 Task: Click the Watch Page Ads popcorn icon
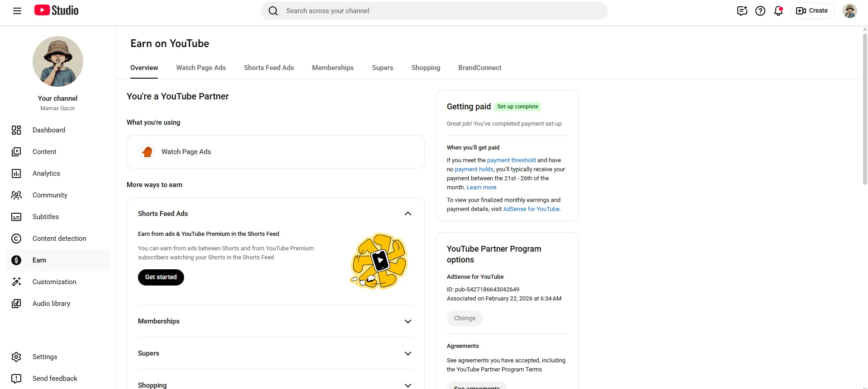point(147,152)
